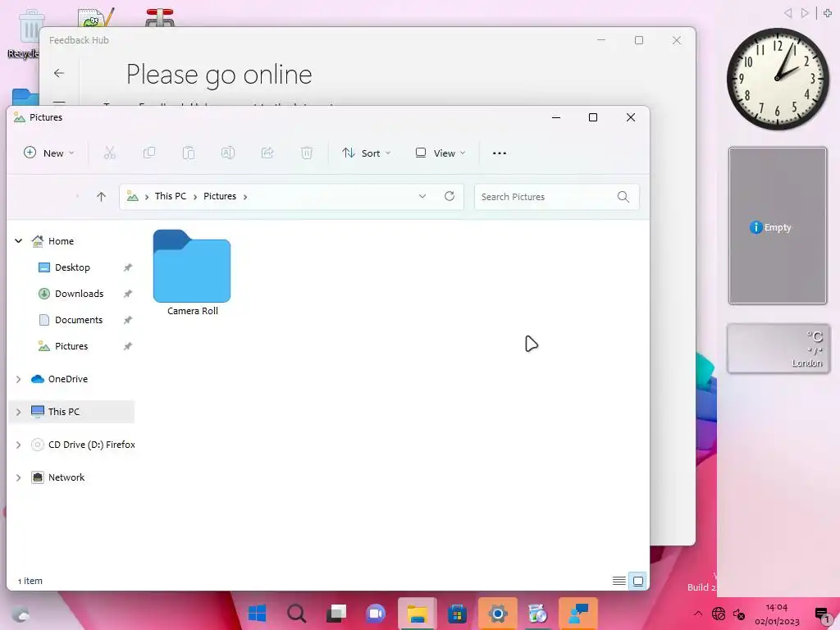The height and width of the screenshot is (630, 840).
Task: Open the View dropdown
Action: click(x=441, y=153)
